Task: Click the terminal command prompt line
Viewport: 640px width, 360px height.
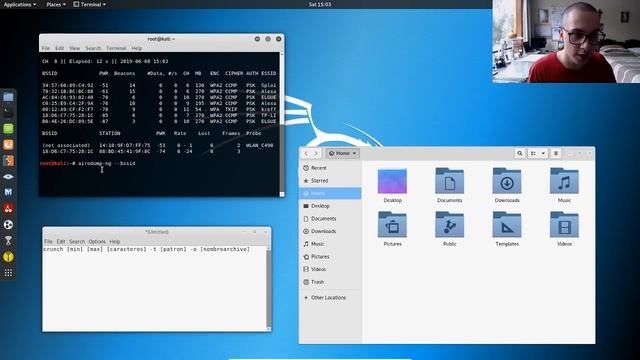Action: pyautogui.click(x=88, y=163)
